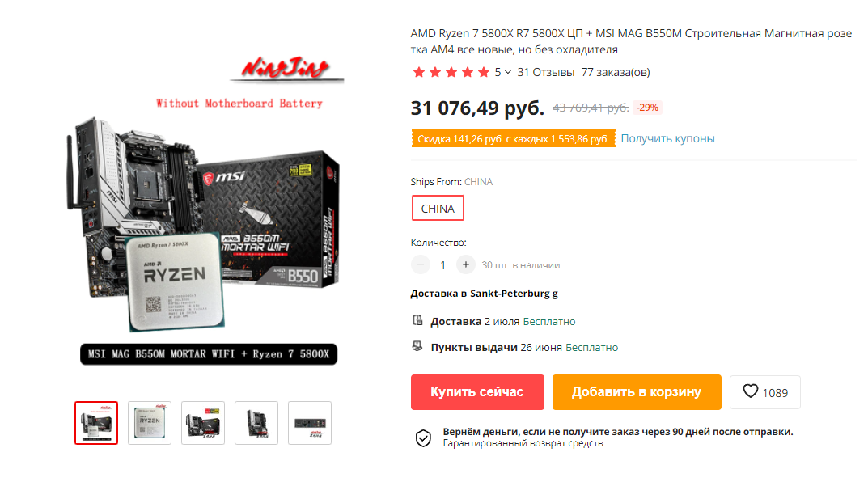Viewport: 868px width, 482px height.
Task: Click the delivery truck icon
Action: pos(417,320)
